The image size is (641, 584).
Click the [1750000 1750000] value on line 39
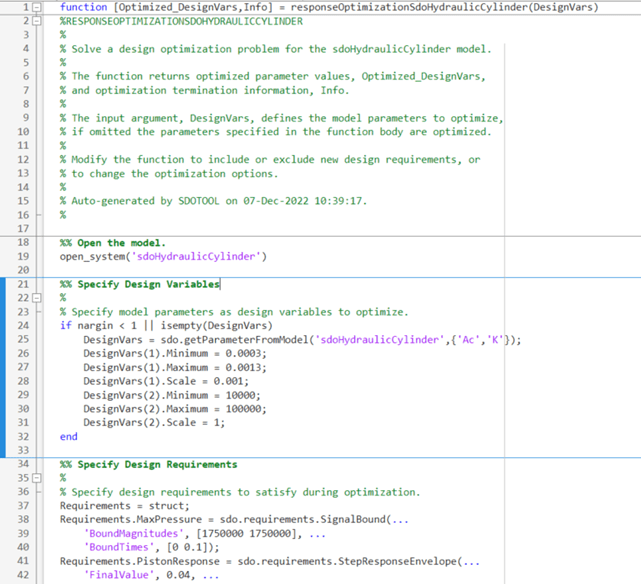(x=246, y=534)
